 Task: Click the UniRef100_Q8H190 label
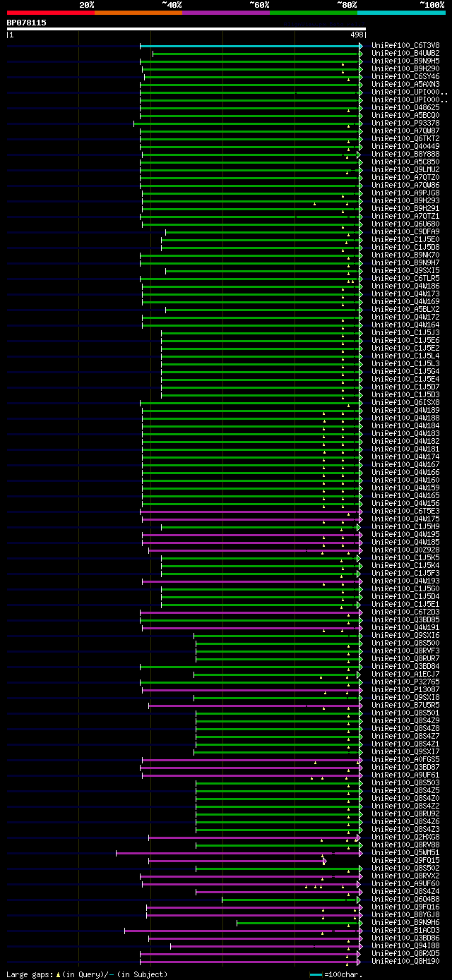tap(405, 961)
